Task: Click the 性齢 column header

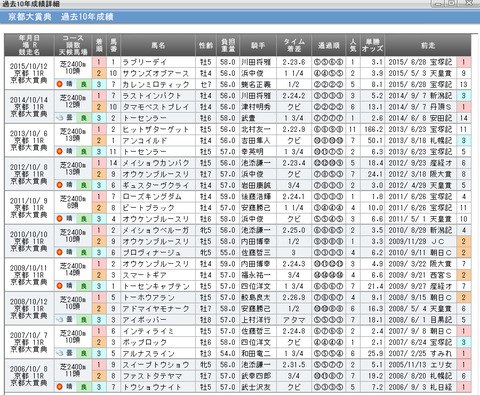Action: click(206, 45)
